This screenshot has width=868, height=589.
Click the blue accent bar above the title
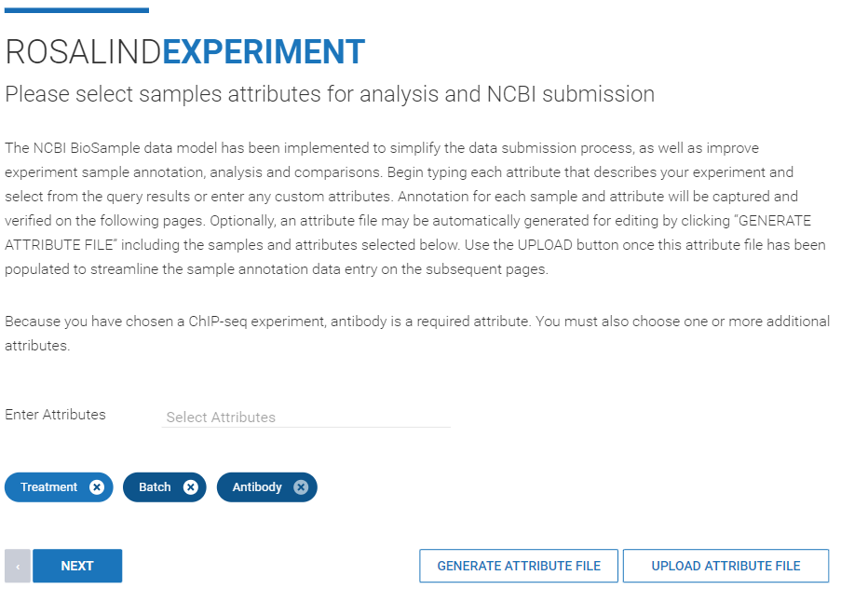[x=76, y=10]
